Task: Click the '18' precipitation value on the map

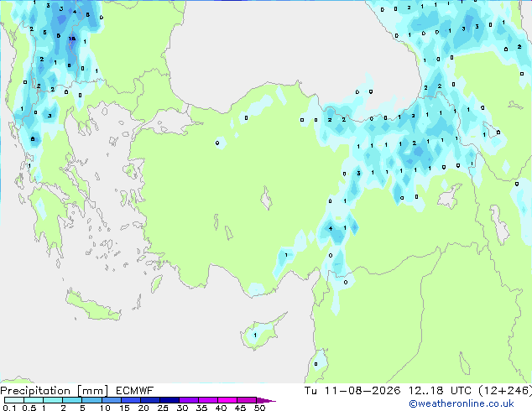Action: 71,39
